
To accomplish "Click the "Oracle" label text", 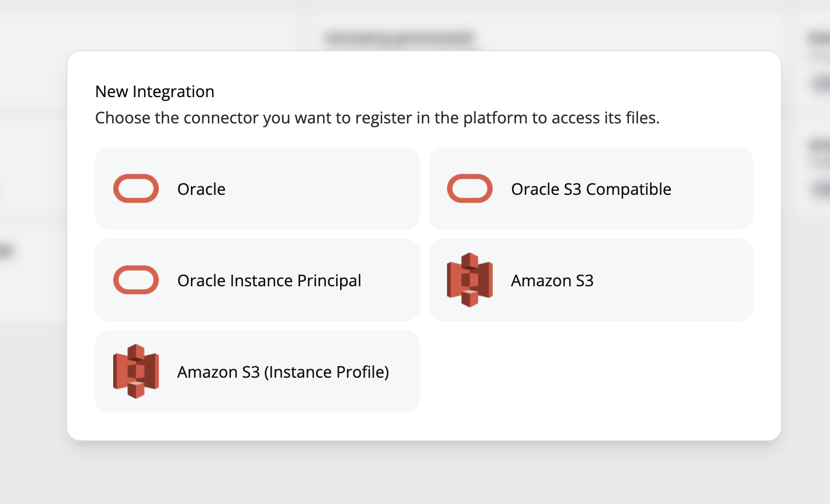I will 201,189.
